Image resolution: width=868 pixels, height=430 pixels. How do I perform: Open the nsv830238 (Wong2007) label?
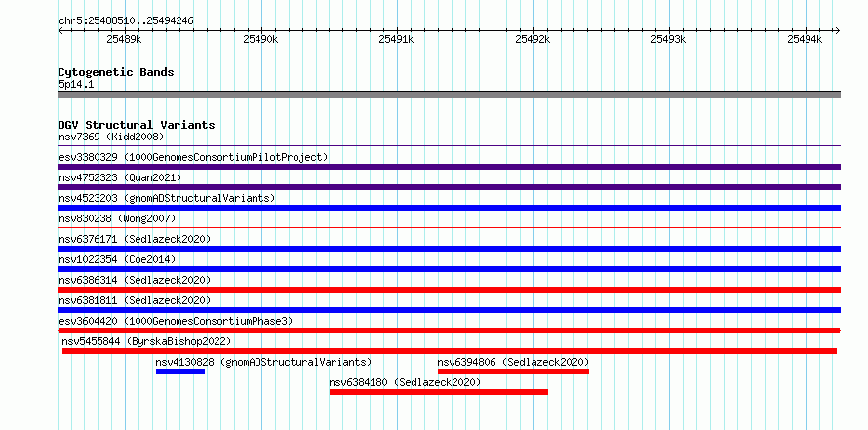(x=117, y=218)
